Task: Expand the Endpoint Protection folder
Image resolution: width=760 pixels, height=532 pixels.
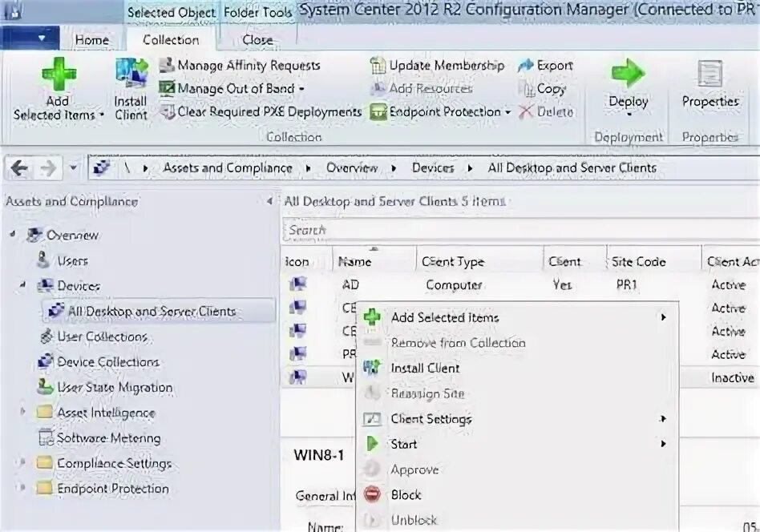Action: tap(22, 487)
